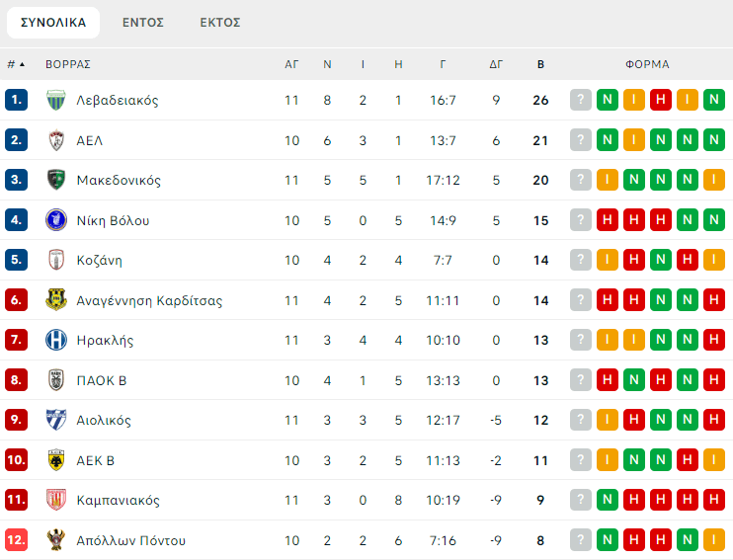Click Λεβαδειακός gray question-mark next match badge
Image resolution: width=733 pixels, height=560 pixels.
click(x=581, y=100)
